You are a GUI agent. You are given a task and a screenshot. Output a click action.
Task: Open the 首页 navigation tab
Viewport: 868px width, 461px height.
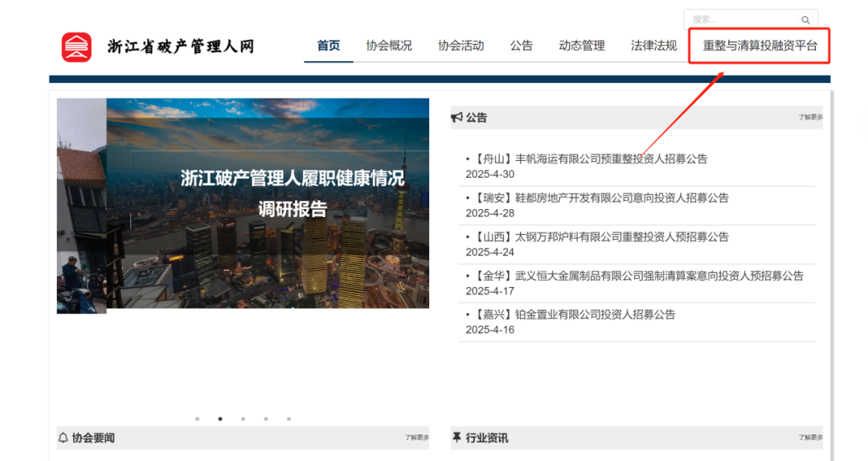(x=328, y=45)
